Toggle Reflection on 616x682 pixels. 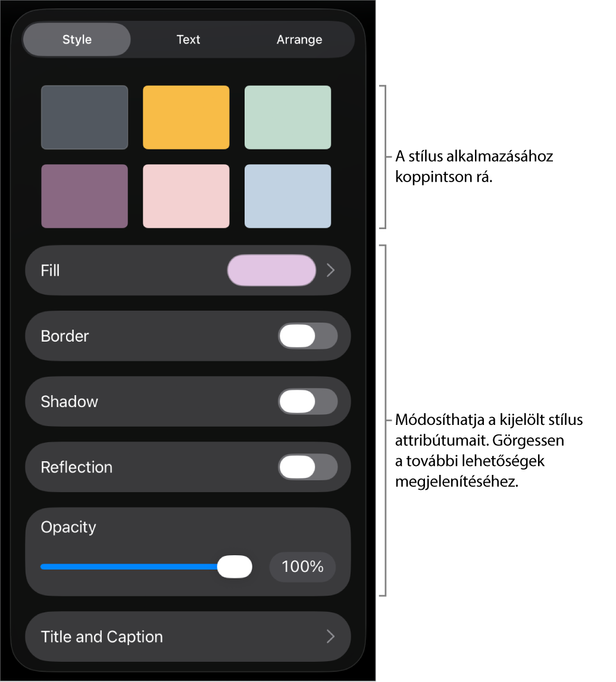[308, 467]
